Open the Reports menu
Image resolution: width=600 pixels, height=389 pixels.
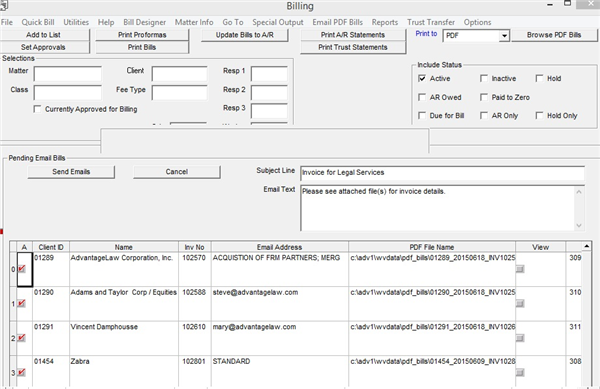pos(385,22)
